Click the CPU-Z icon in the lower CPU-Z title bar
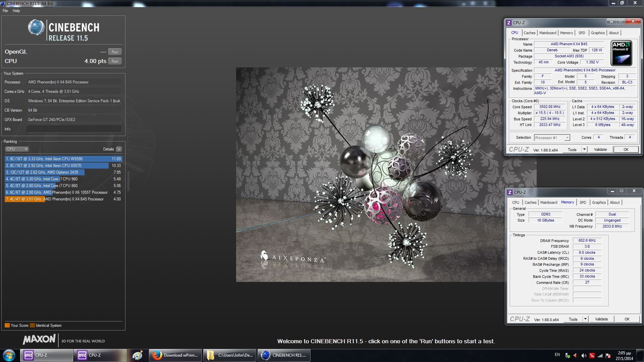The width and height of the screenshot is (644, 362). pos(510,192)
